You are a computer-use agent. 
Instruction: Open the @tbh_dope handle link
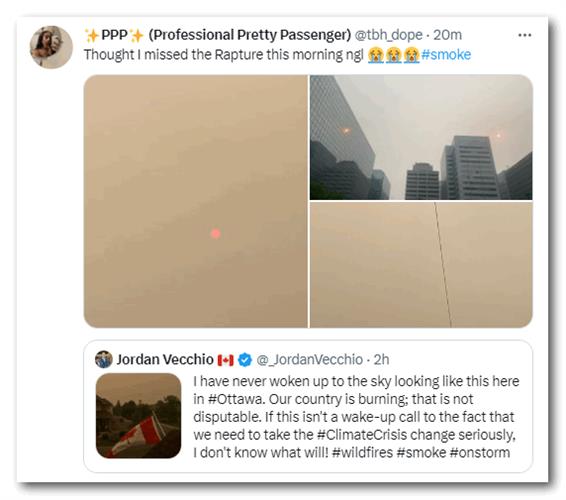click(x=388, y=35)
